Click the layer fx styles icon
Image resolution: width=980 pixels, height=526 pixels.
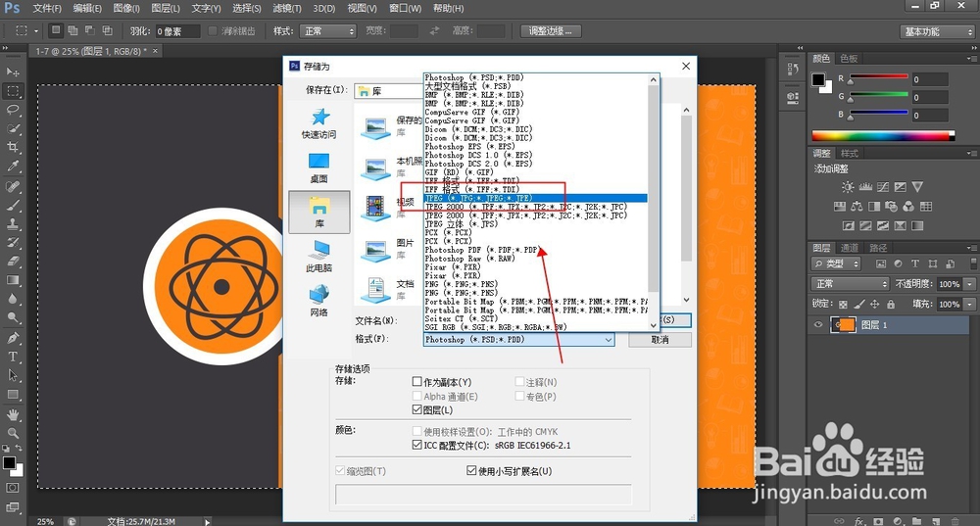(x=860, y=521)
